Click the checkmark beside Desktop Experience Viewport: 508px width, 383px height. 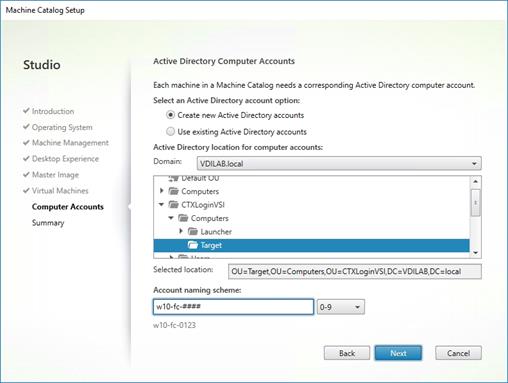pos(26,158)
